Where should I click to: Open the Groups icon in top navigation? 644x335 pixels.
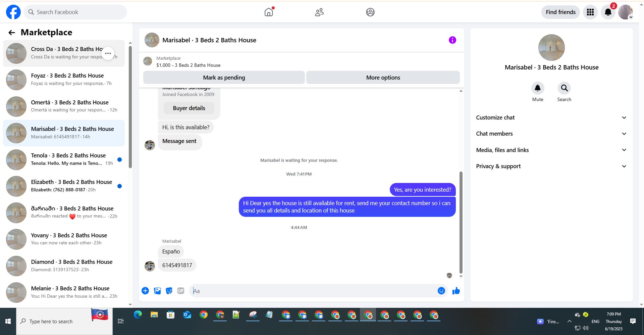(370, 12)
